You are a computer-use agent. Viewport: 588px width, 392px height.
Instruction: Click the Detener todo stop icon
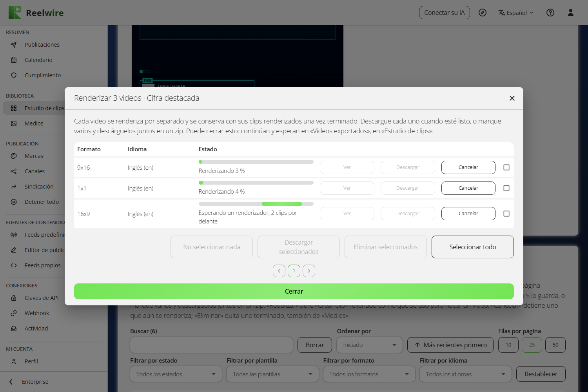(14, 202)
